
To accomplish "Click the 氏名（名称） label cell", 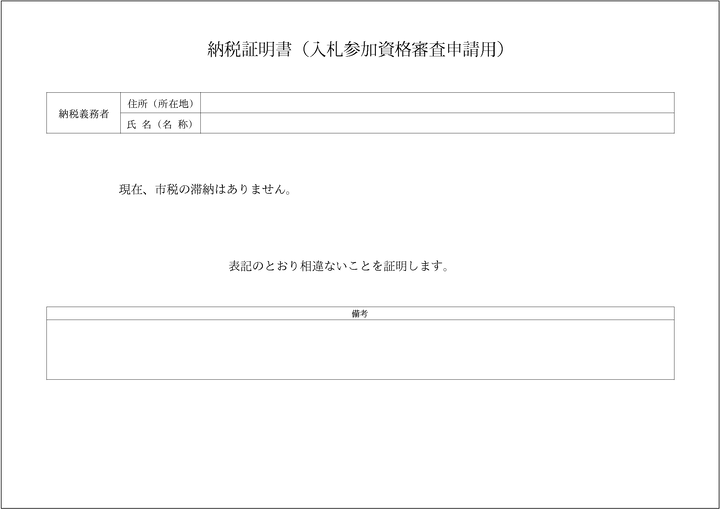I will point(160,124).
